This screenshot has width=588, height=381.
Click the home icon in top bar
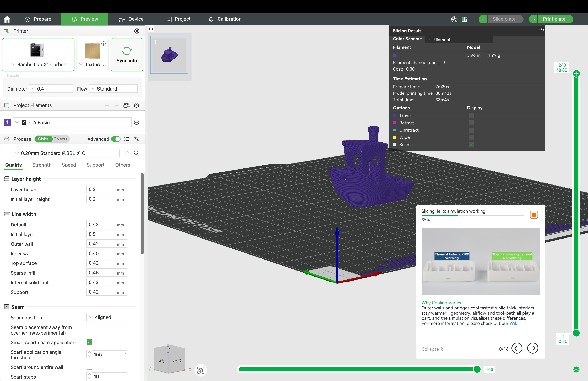(7, 19)
